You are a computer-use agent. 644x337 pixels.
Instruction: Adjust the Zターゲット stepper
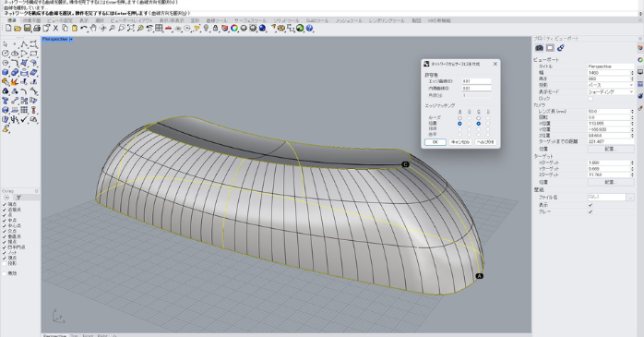click(x=632, y=175)
